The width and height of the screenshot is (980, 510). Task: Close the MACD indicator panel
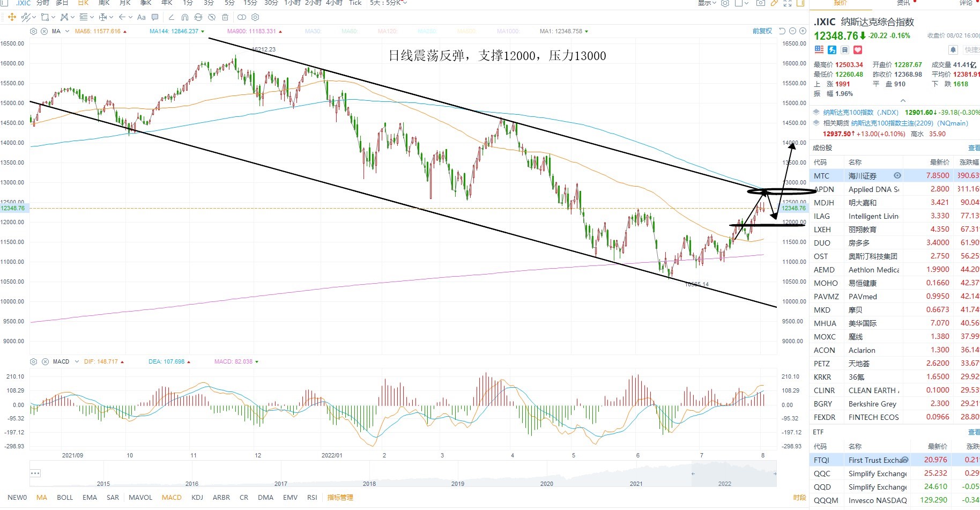[45, 361]
